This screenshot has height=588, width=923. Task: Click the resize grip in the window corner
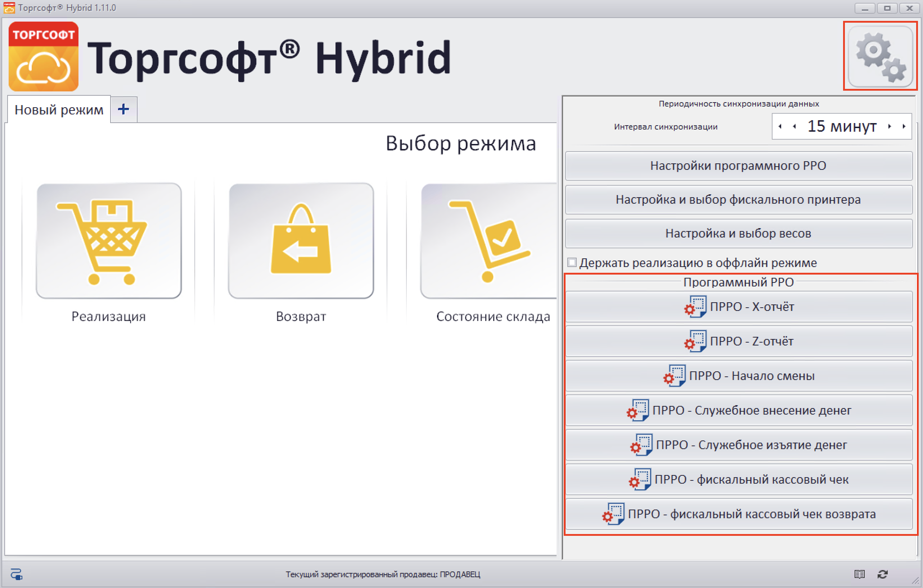click(915, 581)
